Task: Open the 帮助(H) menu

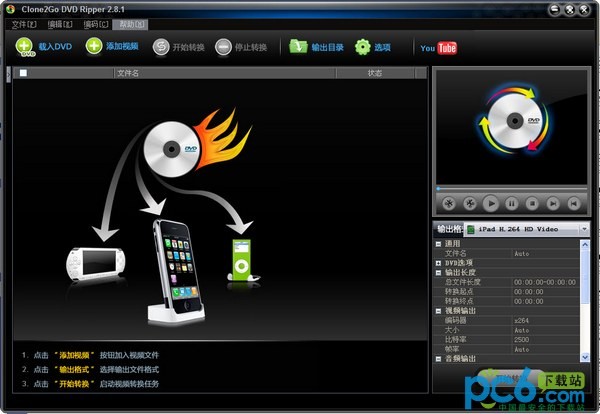Action: coord(130,24)
